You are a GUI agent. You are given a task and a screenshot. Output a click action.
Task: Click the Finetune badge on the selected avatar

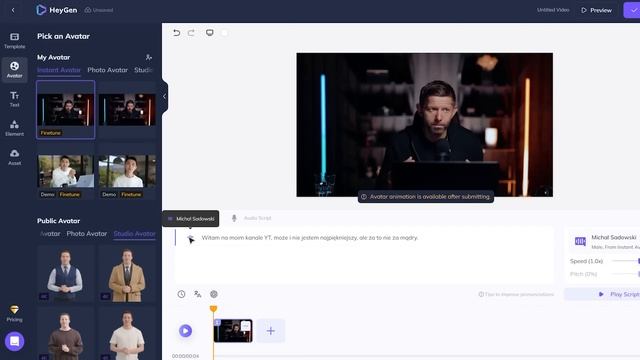(51, 133)
